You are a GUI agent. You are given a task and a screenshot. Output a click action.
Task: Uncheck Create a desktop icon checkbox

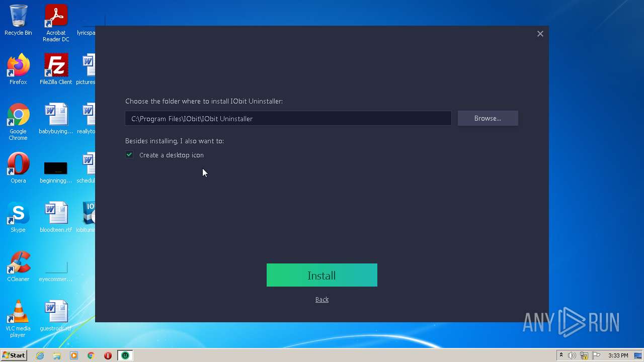coord(129,155)
